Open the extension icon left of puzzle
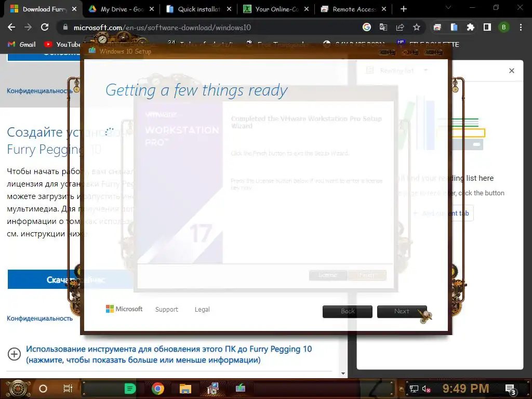The height and width of the screenshot is (399, 532). (x=454, y=27)
